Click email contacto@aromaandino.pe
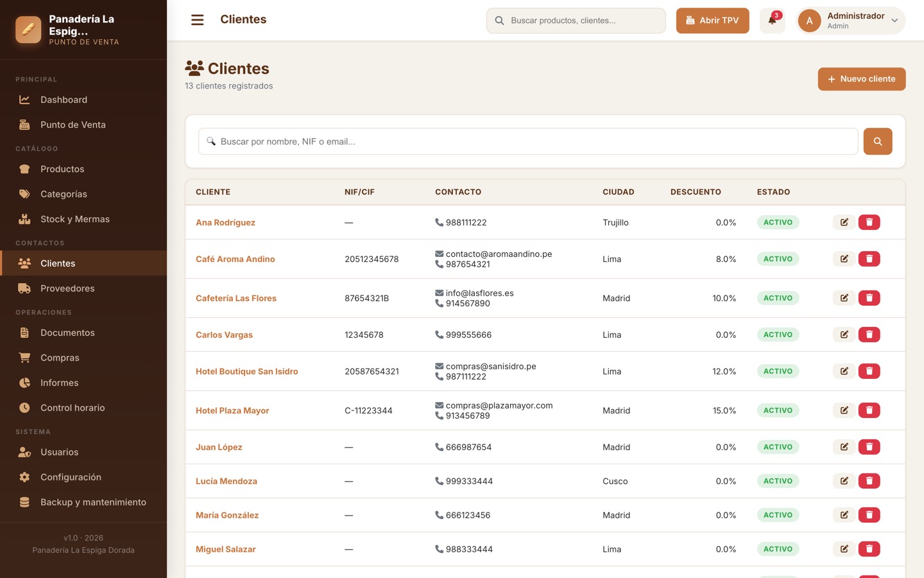Screen dimensions: 924x578 tap(499, 254)
